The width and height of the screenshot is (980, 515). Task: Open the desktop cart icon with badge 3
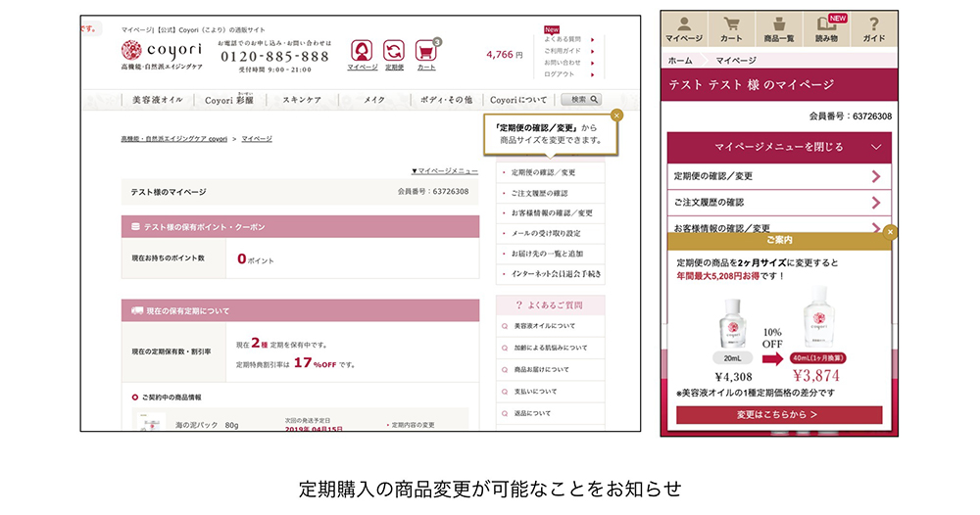coord(425,51)
